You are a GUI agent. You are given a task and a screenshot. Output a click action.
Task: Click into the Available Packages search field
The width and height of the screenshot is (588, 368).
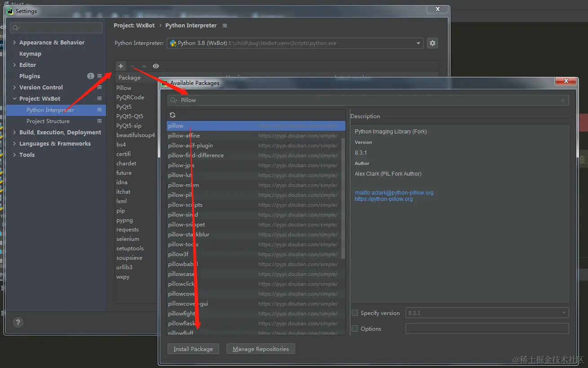[x=368, y=100]
